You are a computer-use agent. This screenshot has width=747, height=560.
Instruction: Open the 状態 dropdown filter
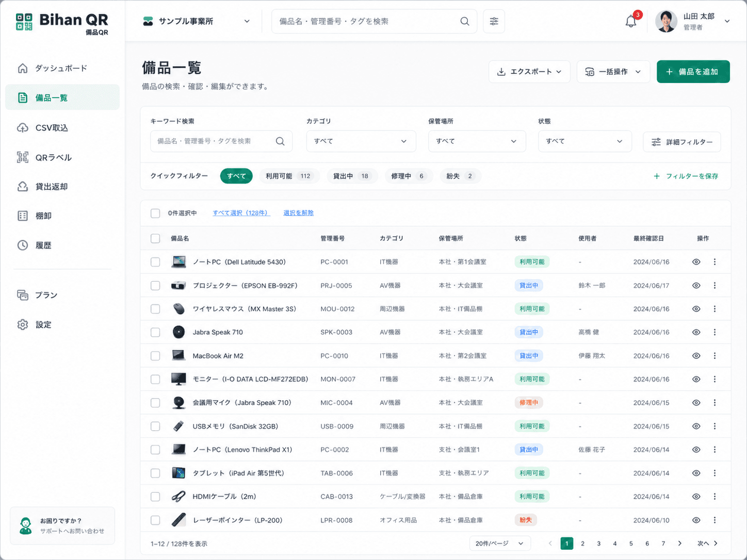pos(585,141)
